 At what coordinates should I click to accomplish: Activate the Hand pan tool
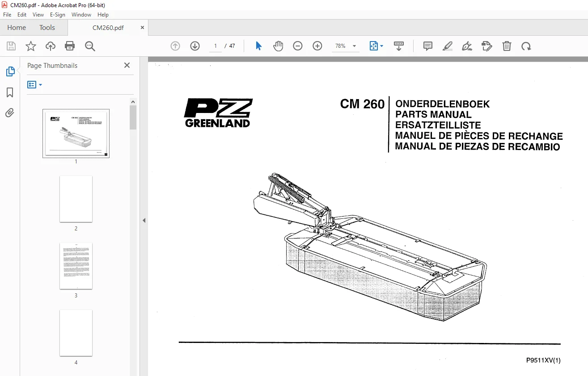tap(278, 46)
